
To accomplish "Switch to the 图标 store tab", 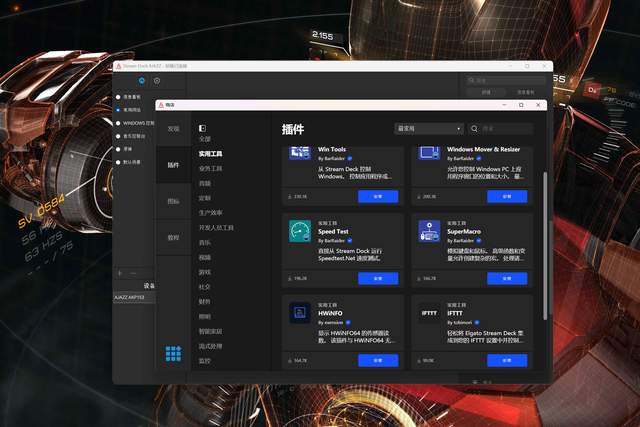I will pos(173,201).
